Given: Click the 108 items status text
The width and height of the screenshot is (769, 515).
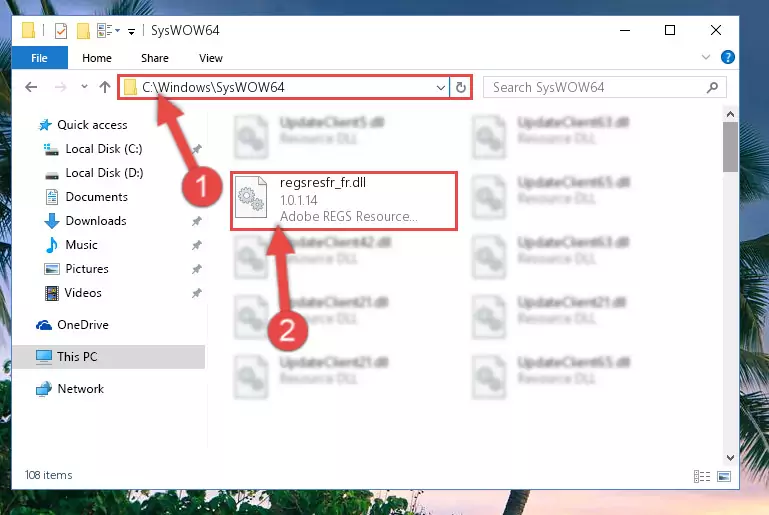Looking at the screenshot, I should pyautogui.click(x=49, y=475).
